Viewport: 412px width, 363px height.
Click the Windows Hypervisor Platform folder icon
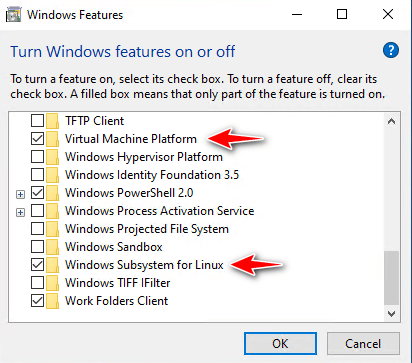tap(52, 157)
